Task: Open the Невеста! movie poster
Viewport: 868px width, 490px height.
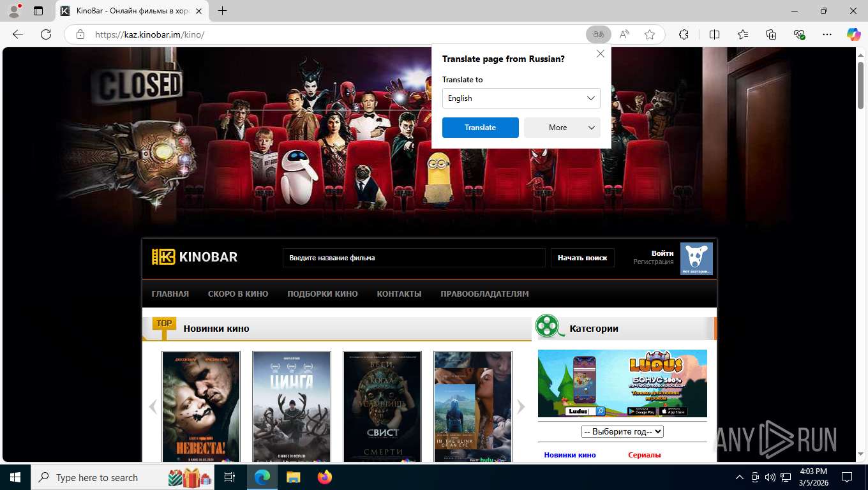Action: 201,406
